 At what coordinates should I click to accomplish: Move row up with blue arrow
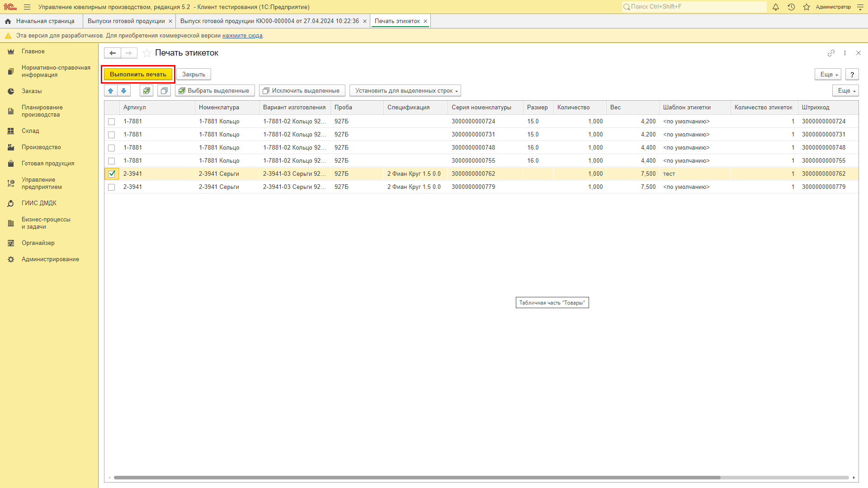(x=111, y=91)
